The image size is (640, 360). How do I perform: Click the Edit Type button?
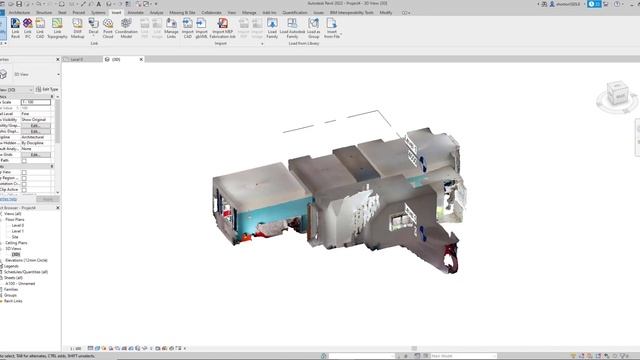point(47,89)
